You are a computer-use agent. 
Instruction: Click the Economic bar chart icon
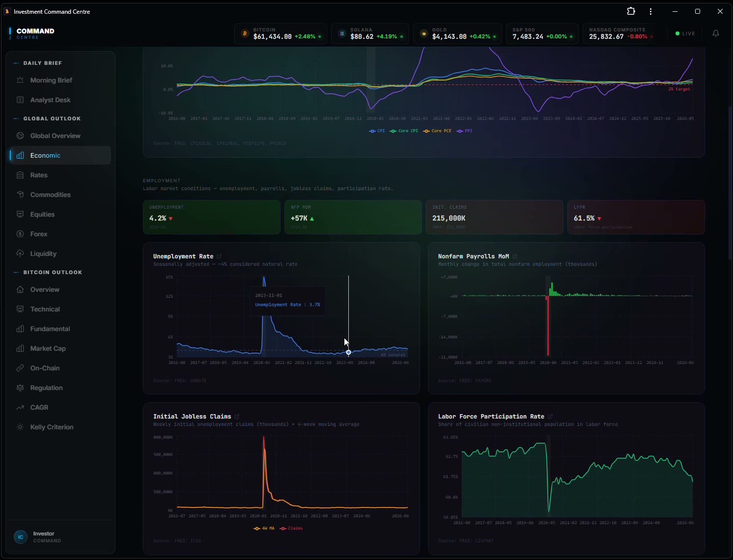click(x=20, y=155)
